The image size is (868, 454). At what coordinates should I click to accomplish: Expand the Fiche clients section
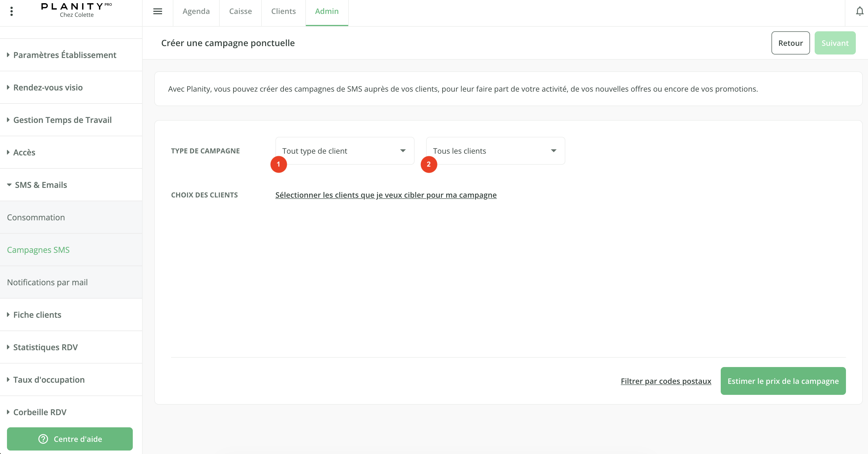[x=37, y=315]
